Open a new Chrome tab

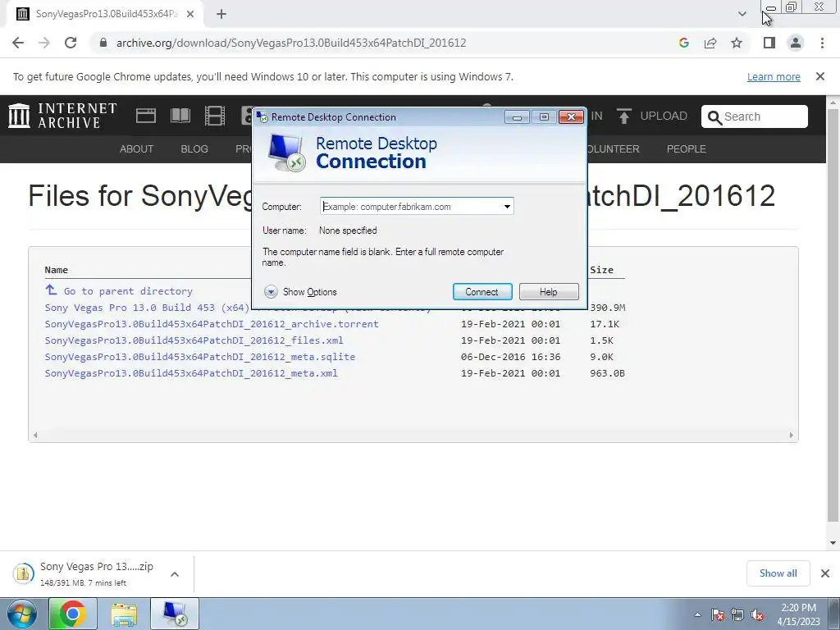221,14
